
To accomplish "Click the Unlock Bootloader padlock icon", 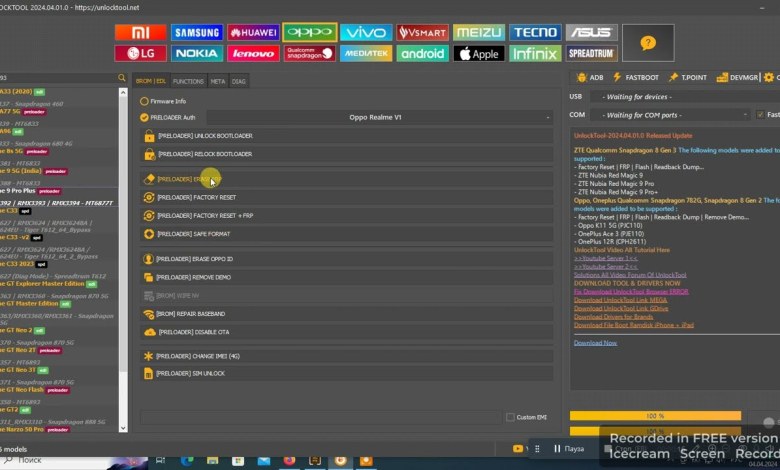I will pyautogui.click(x=149, y=136).
